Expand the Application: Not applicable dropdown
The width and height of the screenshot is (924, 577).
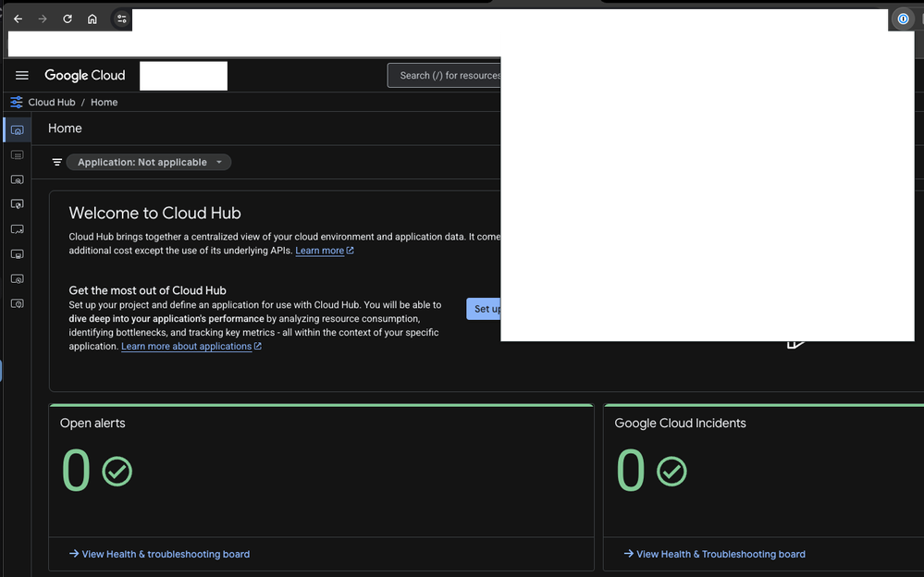[x=149, y=163]
